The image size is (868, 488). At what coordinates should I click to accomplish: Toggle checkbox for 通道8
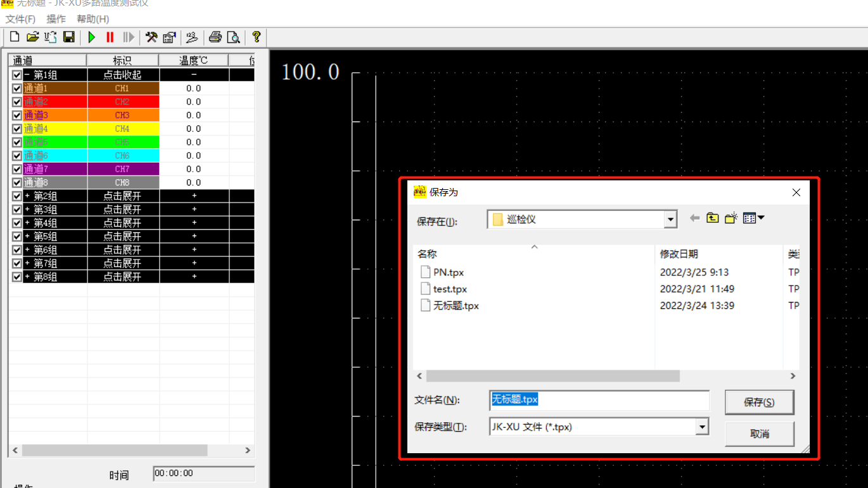17,182
